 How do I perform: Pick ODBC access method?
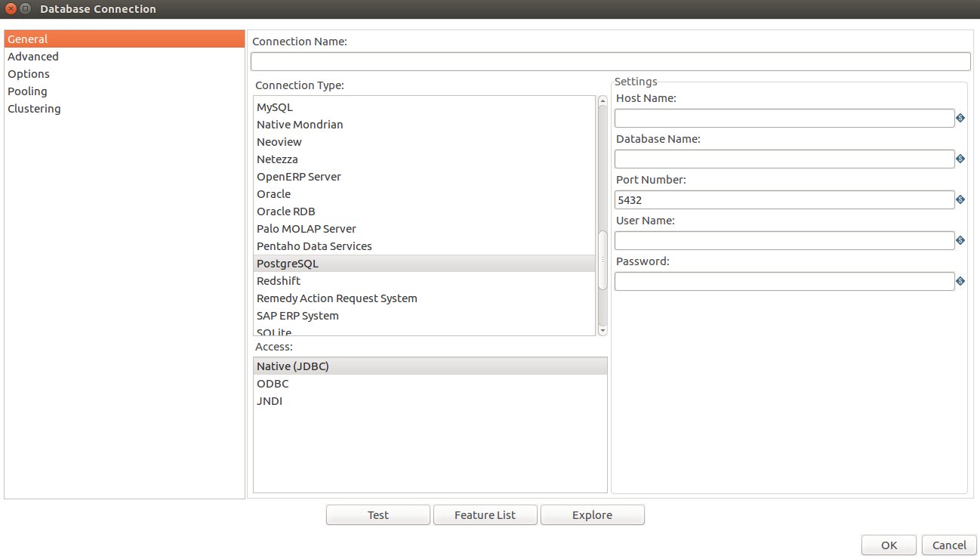pyautogui.click(x=273, y=384)
